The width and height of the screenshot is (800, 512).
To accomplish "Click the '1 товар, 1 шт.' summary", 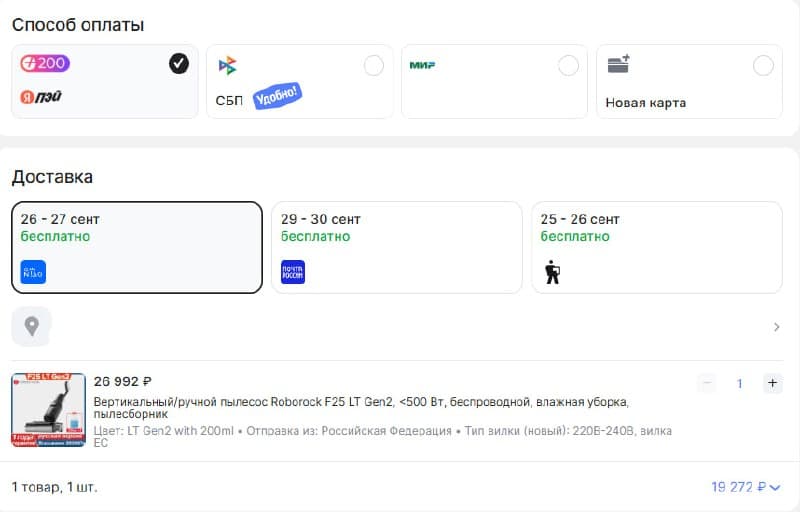I will (54, 487).
